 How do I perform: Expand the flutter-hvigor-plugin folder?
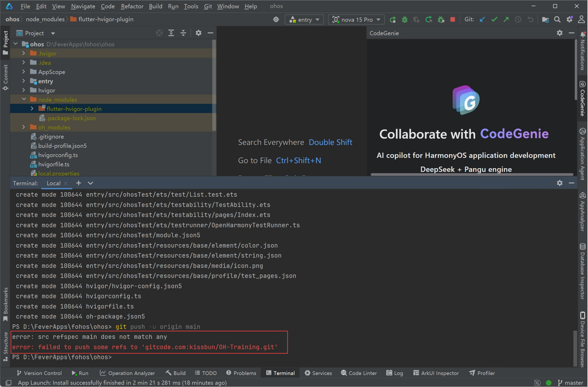coord(32,109)
